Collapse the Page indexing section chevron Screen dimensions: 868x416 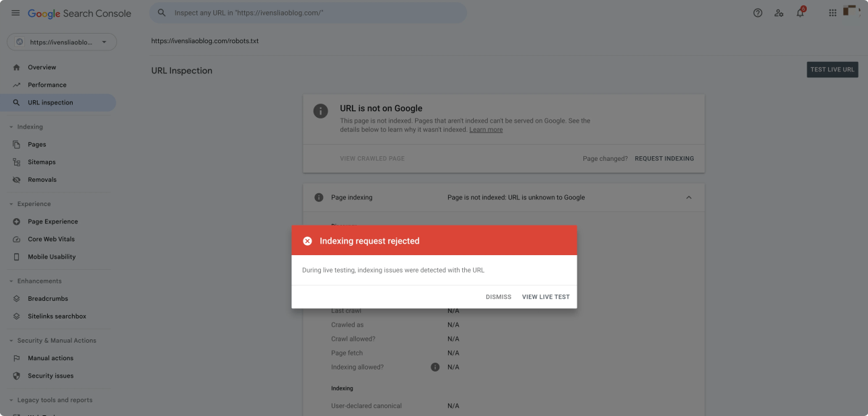[688, 197]
